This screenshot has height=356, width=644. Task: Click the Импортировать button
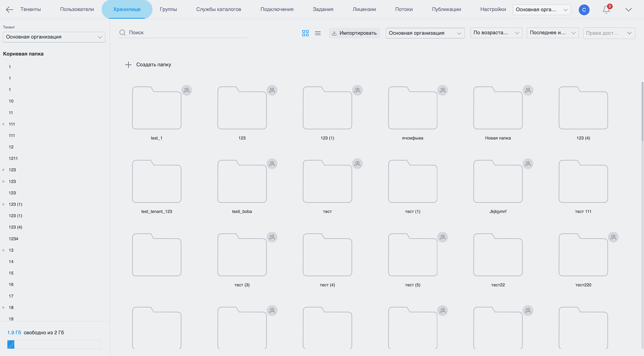point(354,33)
